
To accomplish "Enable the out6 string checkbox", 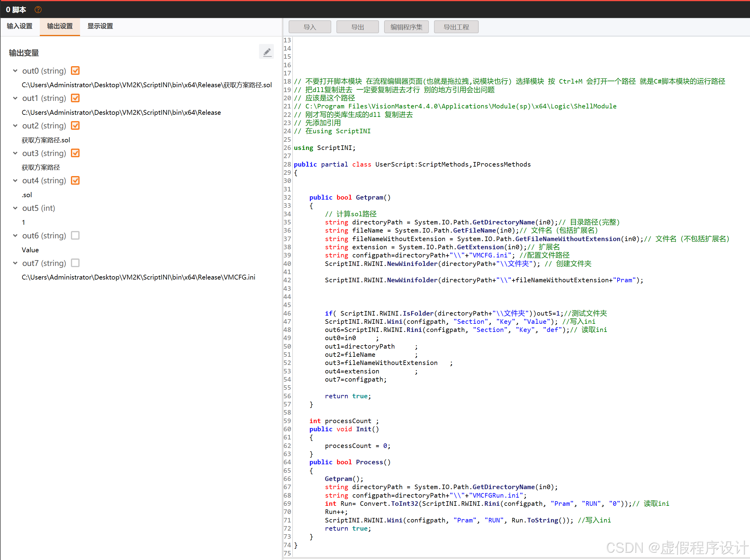I will 75,235.
